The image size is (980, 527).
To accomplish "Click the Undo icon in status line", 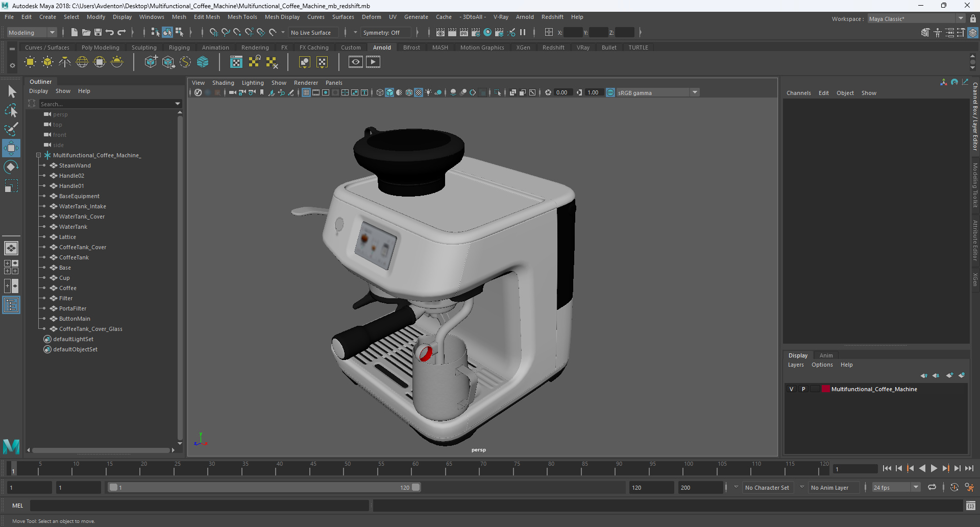I will click(x=110, y=33).
